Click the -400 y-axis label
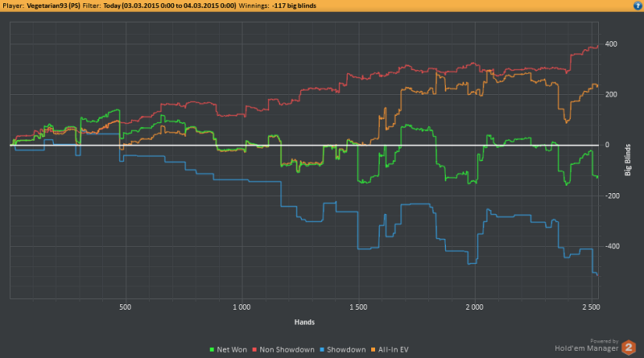Screen dimensions: 644x358 point(612,246)
